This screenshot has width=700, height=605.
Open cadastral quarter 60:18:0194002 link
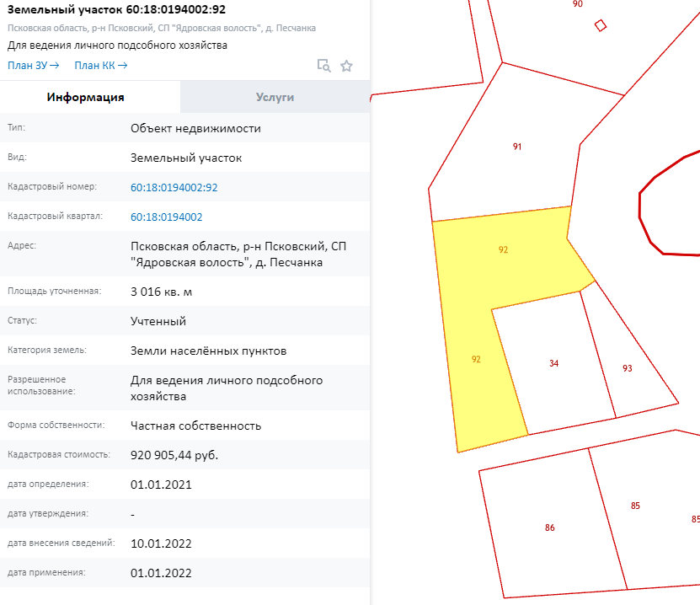pos(166,217)
